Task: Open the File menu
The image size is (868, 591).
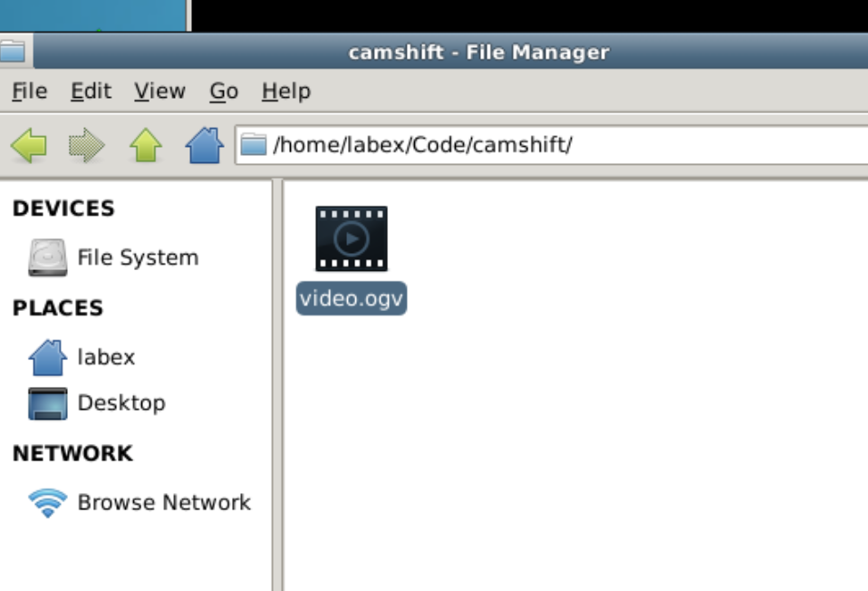Action: pos(29,92)
